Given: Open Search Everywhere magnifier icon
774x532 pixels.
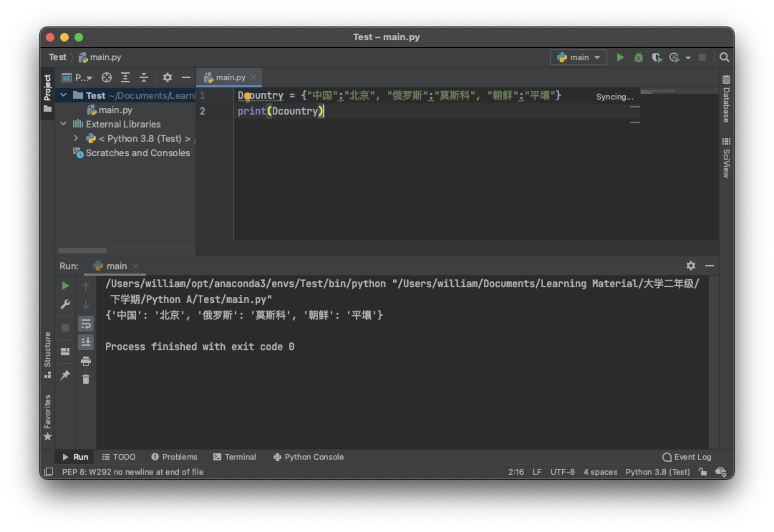Looking at the screenshot, I should click(x=724, y=58).
